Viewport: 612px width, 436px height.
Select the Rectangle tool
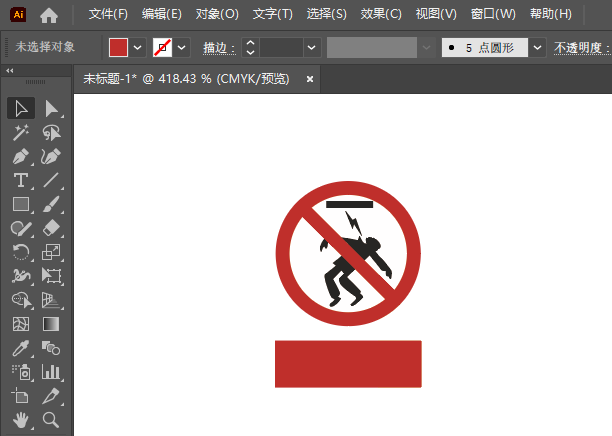[x=21, y=204]
